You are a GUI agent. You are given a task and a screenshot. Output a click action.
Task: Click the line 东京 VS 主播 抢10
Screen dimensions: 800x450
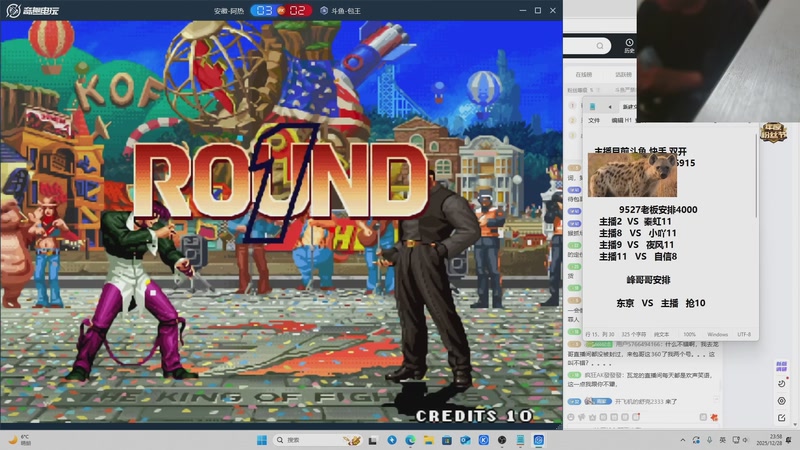tap(661, 303)
